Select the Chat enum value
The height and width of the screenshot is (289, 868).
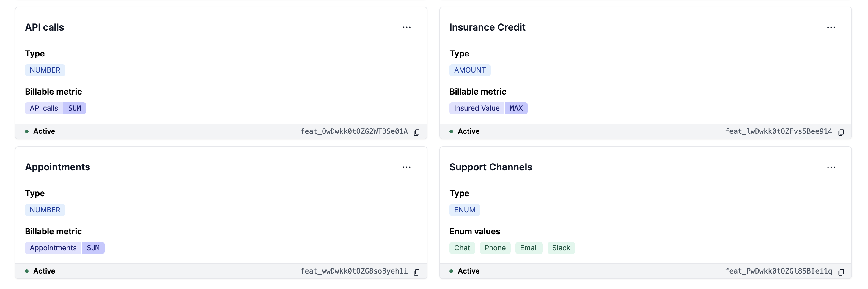pyautogui.click(x=462, y=248)
